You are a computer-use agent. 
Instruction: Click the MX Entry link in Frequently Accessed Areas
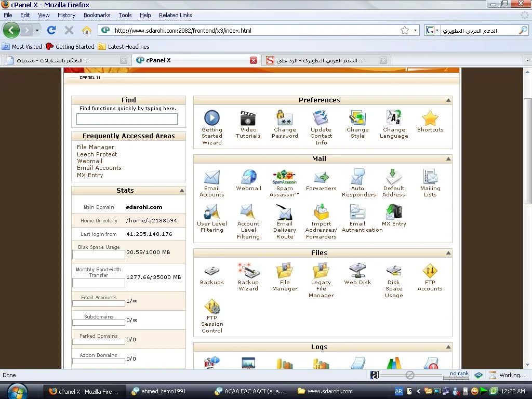(x=90, y=175)
